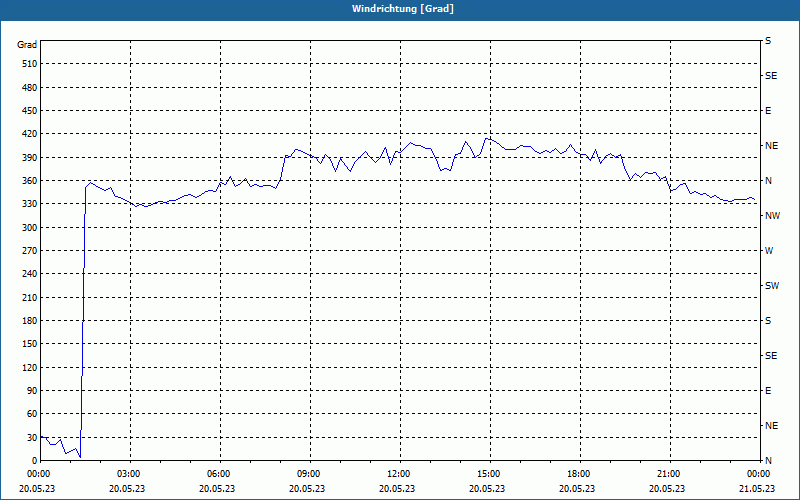Screen dimensions: 800x500
Task: Click the W compass label on the right axis
Action: point(769,251)
